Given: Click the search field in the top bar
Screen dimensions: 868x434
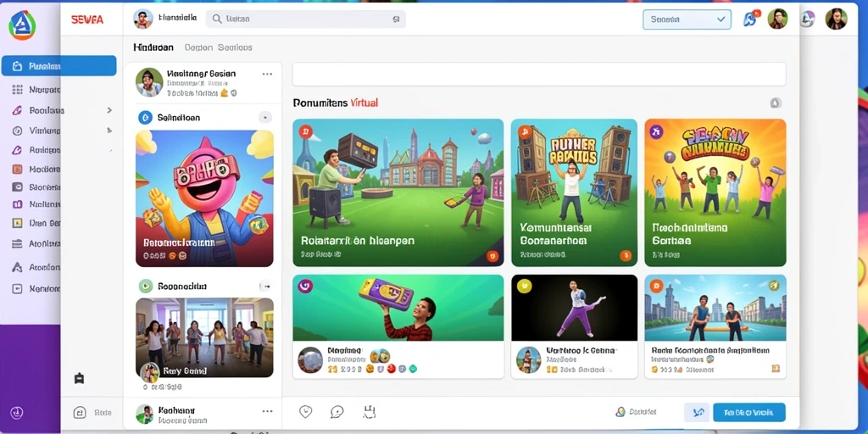Looking at the screenshot, I should (305, 19).
